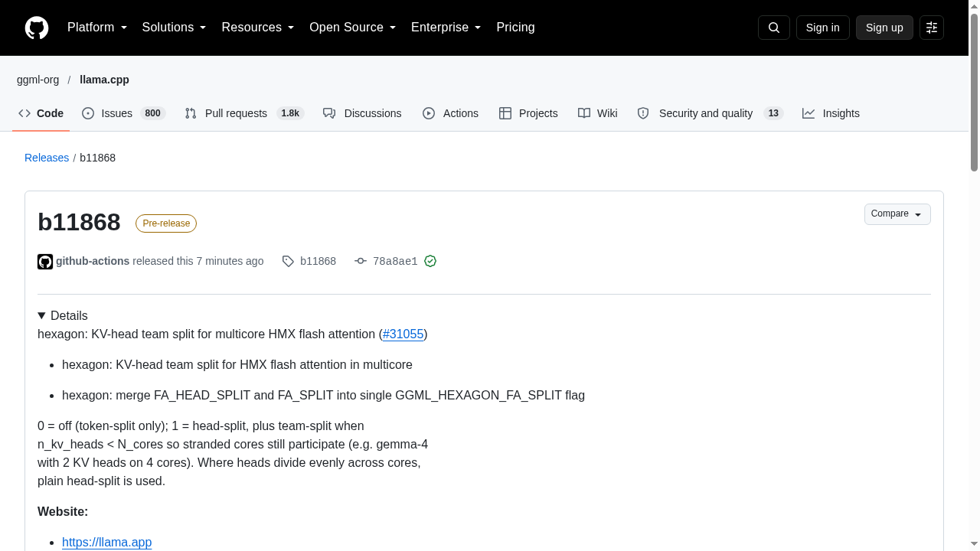Screen dimensions: 980x551
Task: Expand the Enterprise menu
Action: point(446,28)
